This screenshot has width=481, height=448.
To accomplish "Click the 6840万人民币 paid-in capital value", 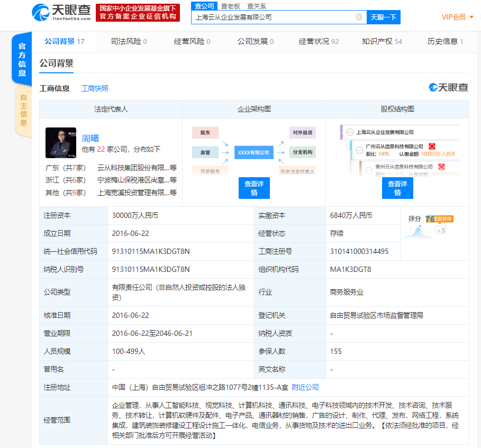I will (x=351, y=216).
